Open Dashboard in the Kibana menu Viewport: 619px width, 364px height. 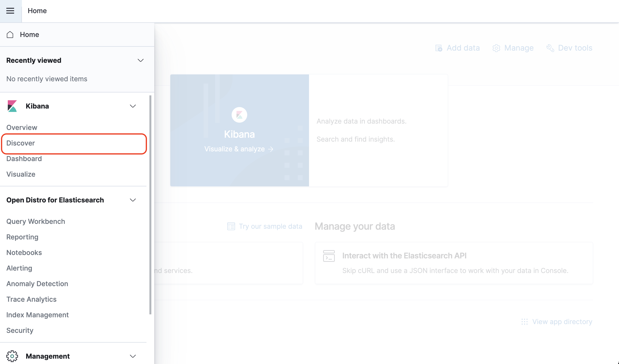pyautogui.click(x=24, y=159)
